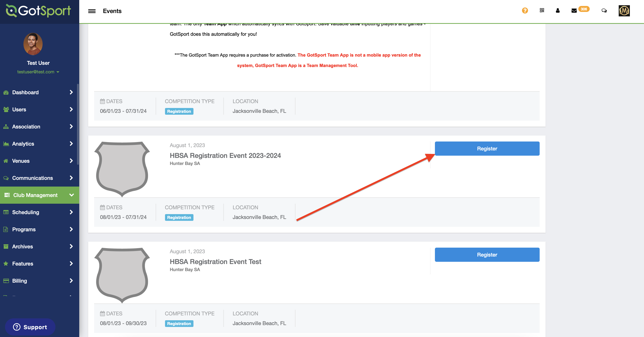Open the orange help question icon

525,10
